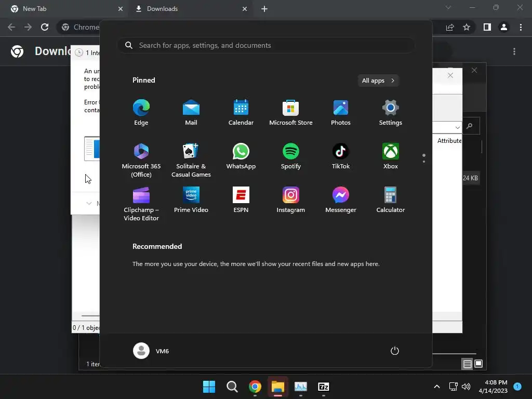532x399 pixels.
Task: Click the Start menu power button
Action: pyautogui.click(x=395, y=351)
